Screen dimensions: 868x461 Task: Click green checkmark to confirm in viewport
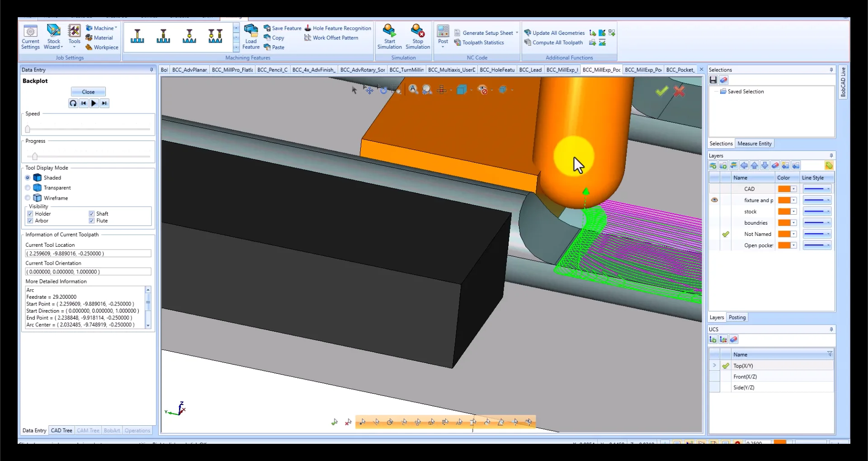point(662,91)
